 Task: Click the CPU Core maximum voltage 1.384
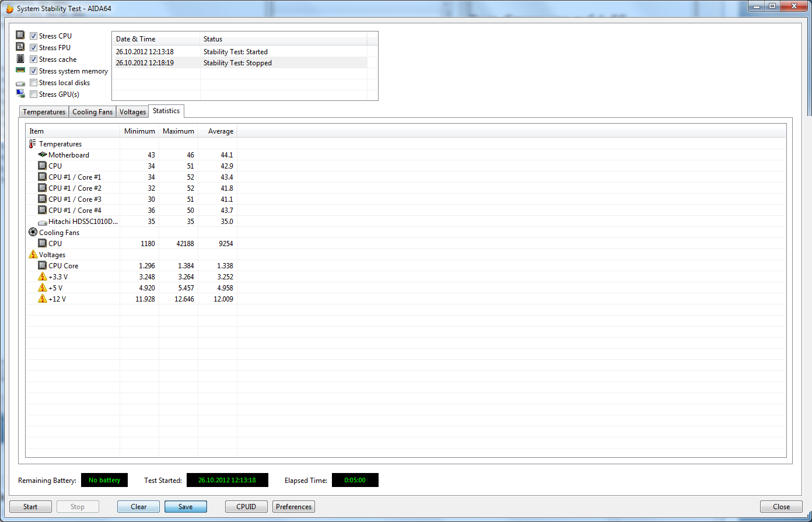185,266
